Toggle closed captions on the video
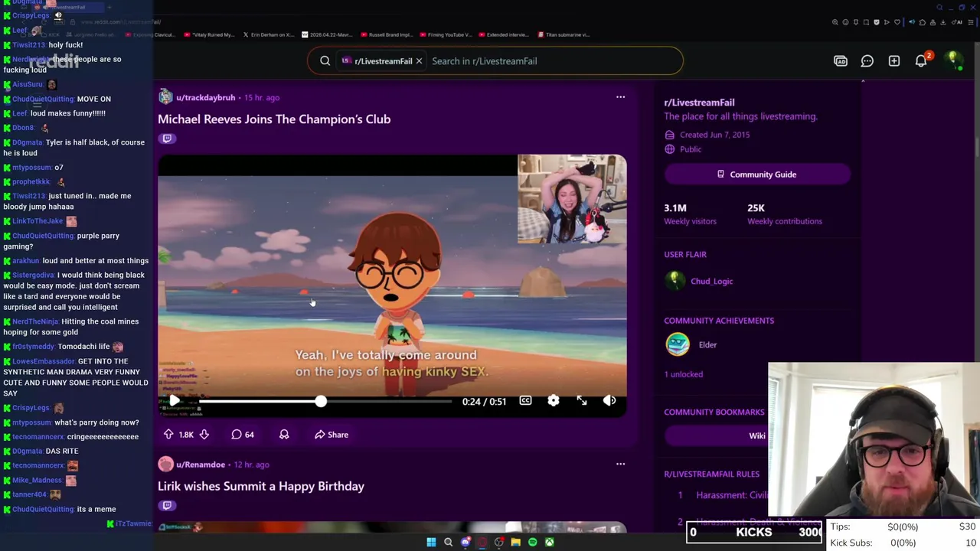980x551 pixels. 525,401
